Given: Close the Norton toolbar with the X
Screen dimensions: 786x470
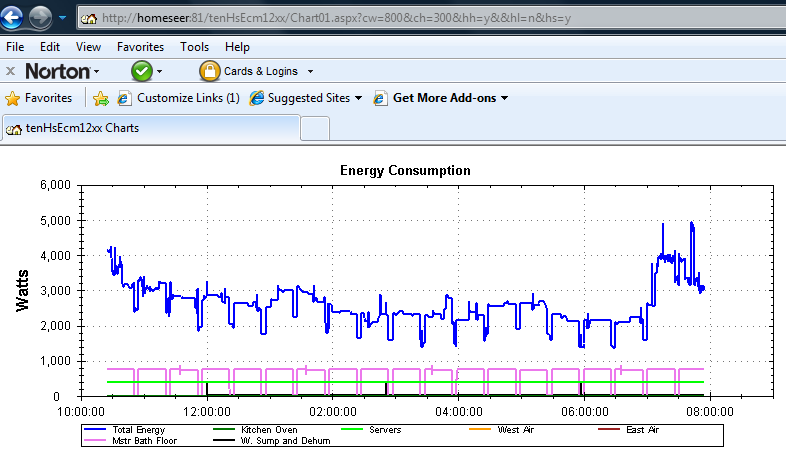Looking at the screenshot, I should click(10, 71).
